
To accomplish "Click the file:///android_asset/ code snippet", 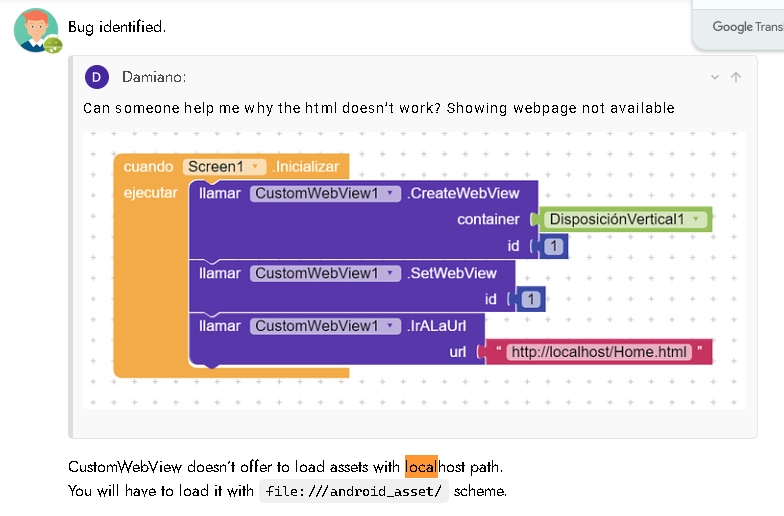I will coord(354,491).
